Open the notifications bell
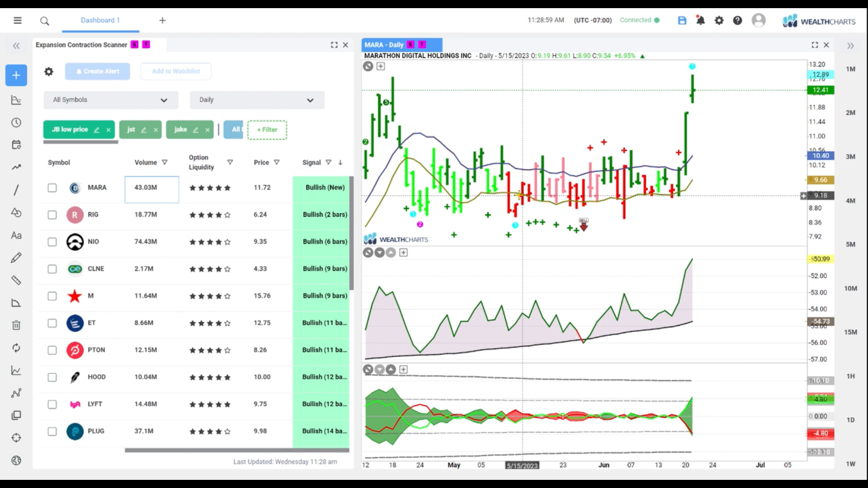The width and height of the screenshot is (868, 488). [700, 20]
